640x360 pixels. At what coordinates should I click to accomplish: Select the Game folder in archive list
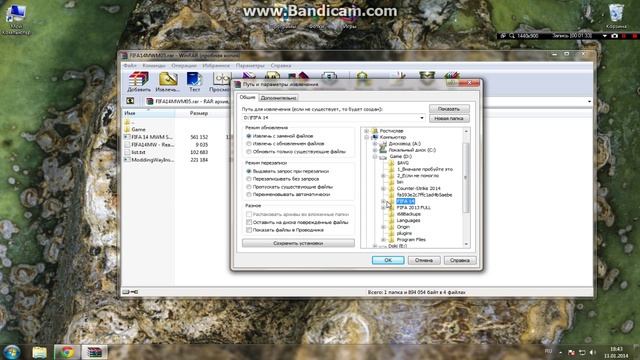[138, 129]
